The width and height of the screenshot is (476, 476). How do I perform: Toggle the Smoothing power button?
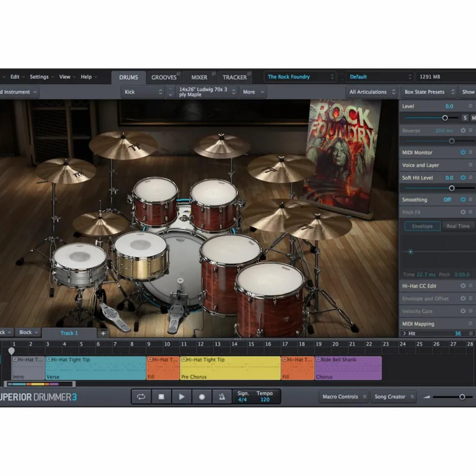pos(463,199)
